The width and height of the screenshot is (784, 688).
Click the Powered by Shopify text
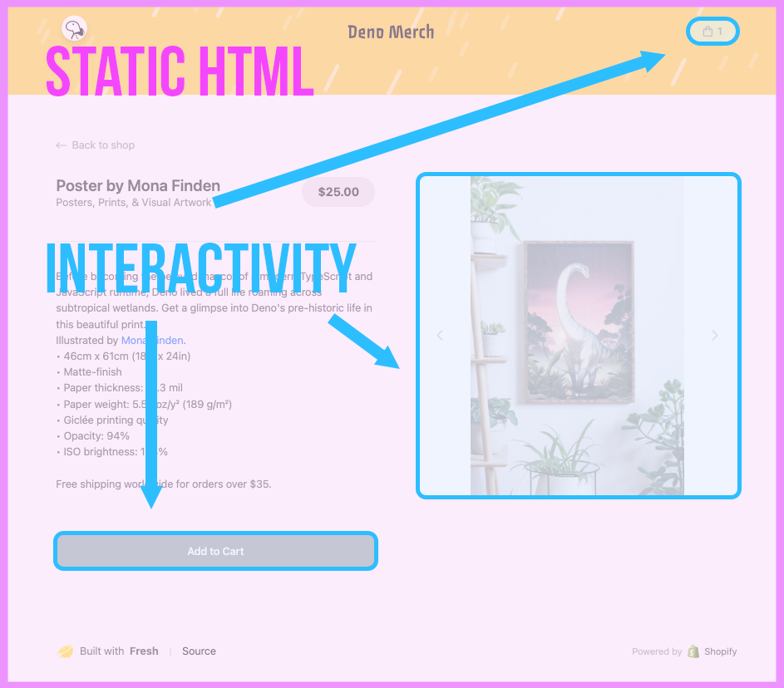pos(657,651)
